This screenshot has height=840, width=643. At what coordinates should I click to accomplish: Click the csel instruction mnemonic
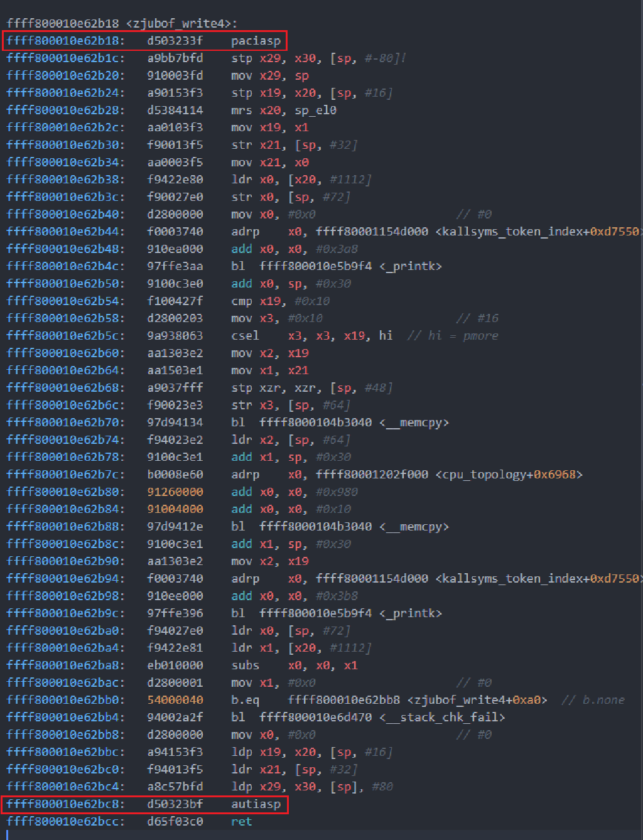(x=245, y=335)
